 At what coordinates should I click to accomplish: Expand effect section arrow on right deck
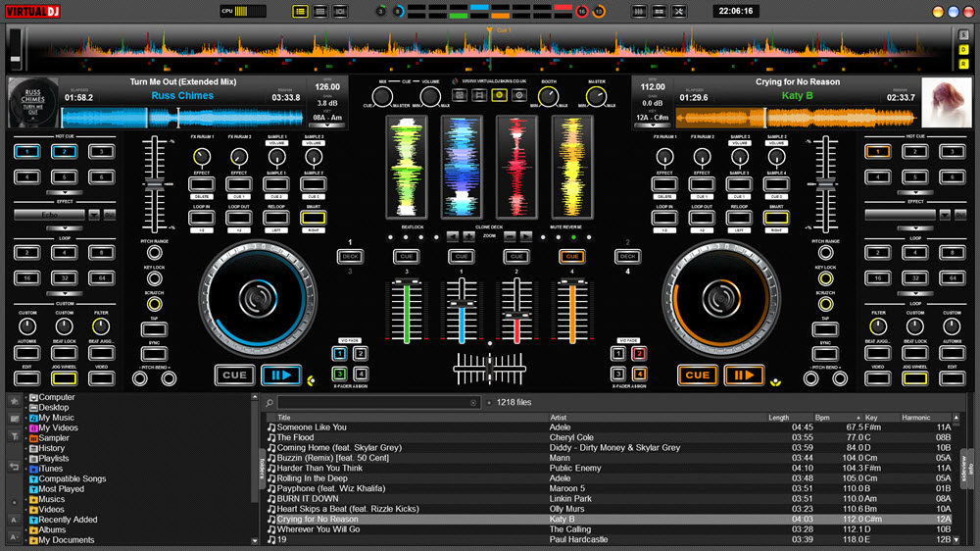915,228
